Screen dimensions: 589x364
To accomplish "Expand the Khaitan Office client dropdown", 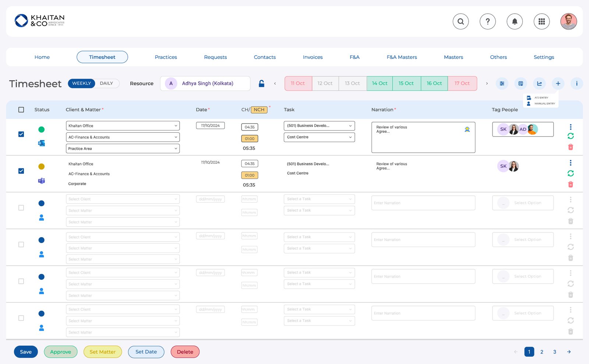I will click(123, 126).
